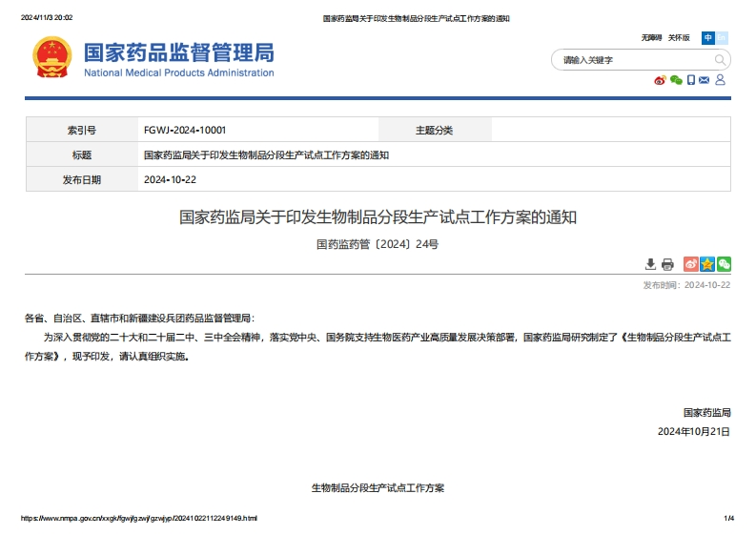The width and height of the screenshot is (756, 535).
Task: Share article to QQ Zone star
Action: coord(707,264)
